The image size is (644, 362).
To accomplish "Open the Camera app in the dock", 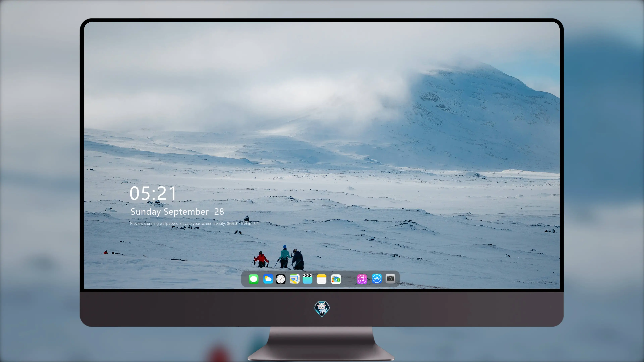I will pyautogui.click(x=390, y=279).
